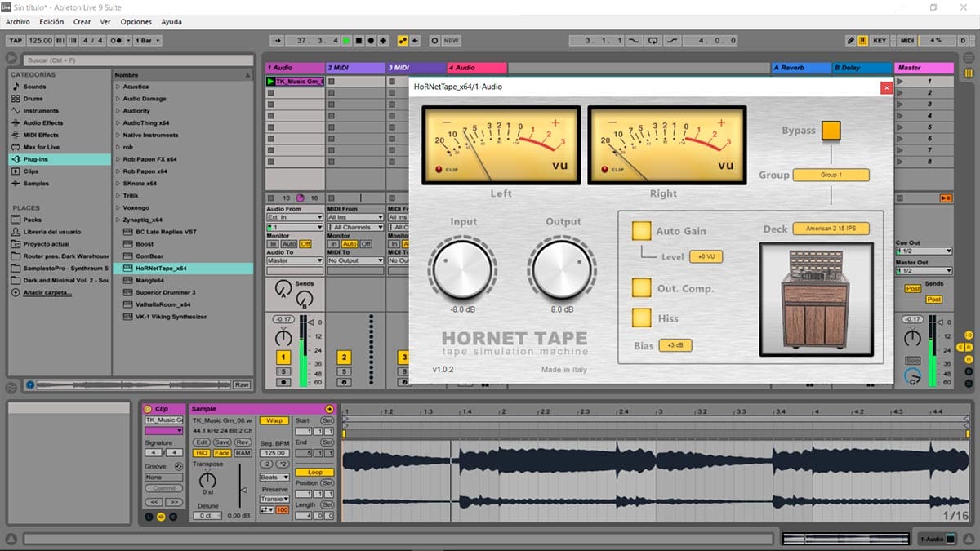Click the overdub plus button
Viewport: 980px width, 551px height.
coord(384,40)
